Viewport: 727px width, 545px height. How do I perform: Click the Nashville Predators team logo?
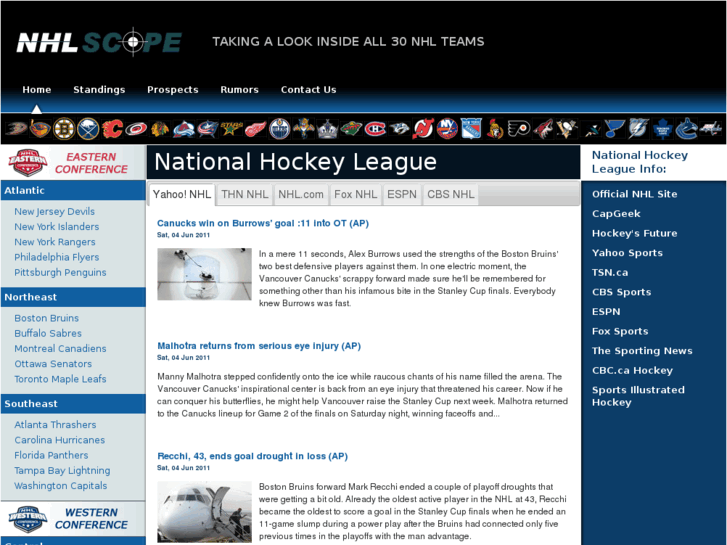click(399, 128)
